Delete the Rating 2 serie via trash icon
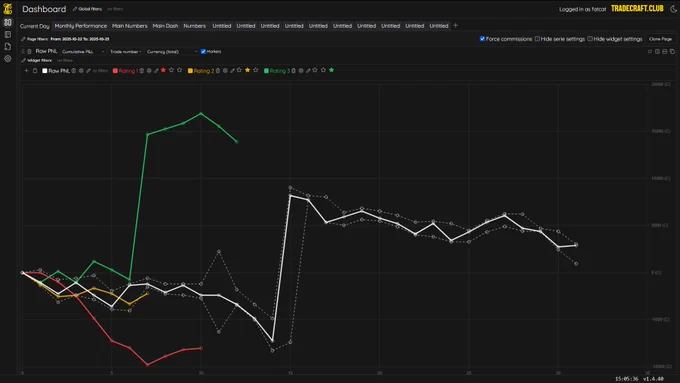The width and height of the screenshot is (680, 383). tap(218, 71)
